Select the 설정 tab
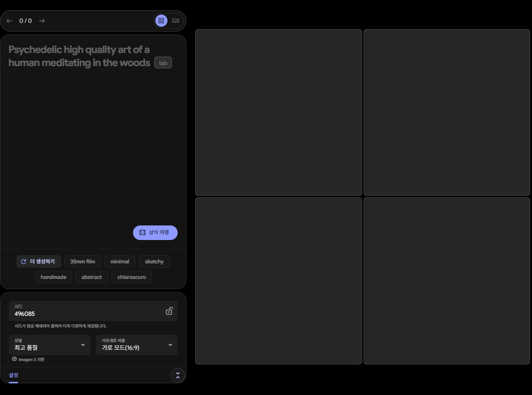 13,375
